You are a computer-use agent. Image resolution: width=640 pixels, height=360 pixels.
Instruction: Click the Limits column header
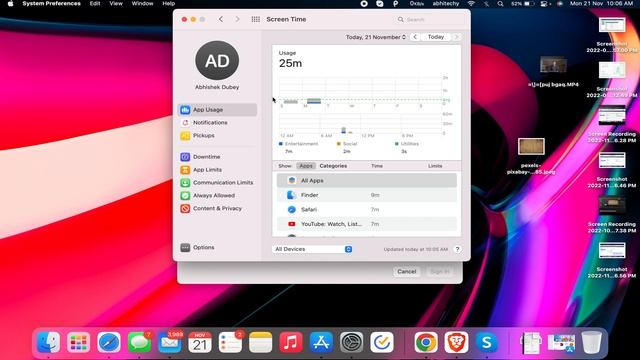click(435, 166)
